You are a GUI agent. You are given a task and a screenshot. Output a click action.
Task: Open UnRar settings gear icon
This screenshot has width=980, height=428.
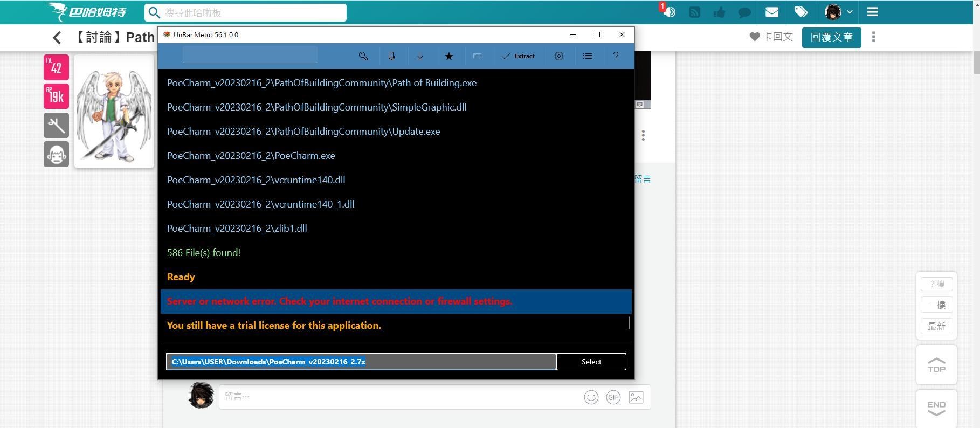tap(559, 56)
